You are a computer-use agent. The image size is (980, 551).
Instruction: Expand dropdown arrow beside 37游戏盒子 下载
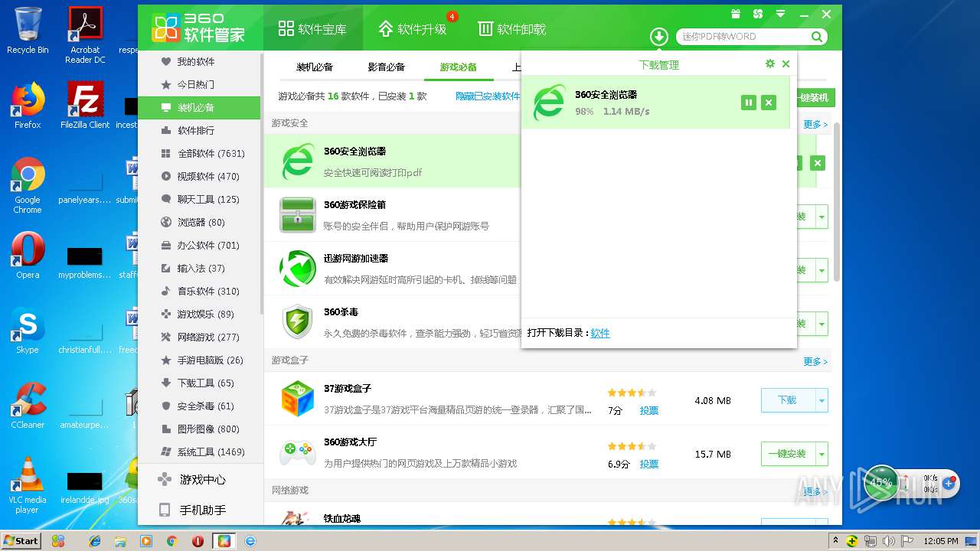822,400
